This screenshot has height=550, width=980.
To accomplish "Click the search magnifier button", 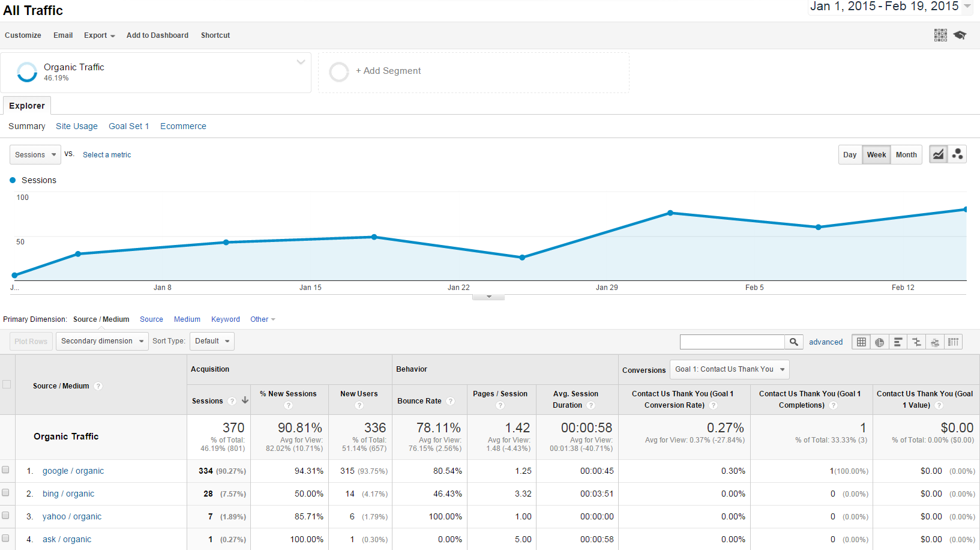I will 793,342.
